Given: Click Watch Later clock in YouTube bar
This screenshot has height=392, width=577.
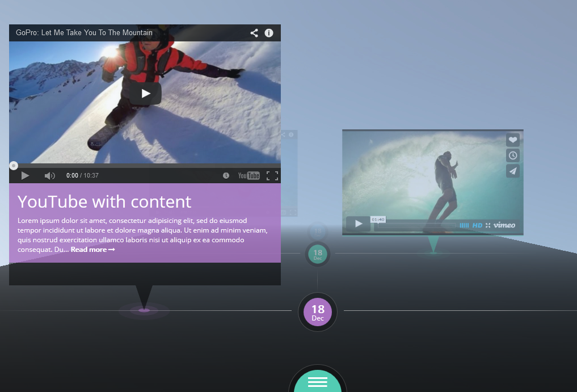Looking at the screenshot, I should point(226,175).
